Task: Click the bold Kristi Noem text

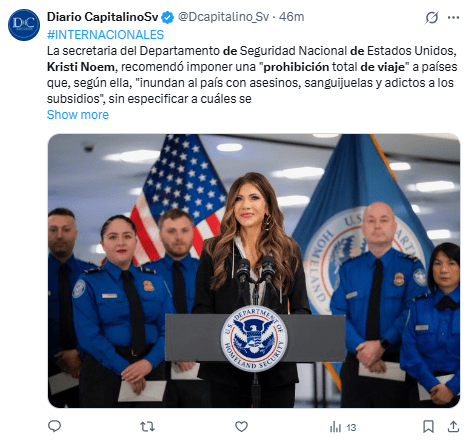Action: click(81, 67)
